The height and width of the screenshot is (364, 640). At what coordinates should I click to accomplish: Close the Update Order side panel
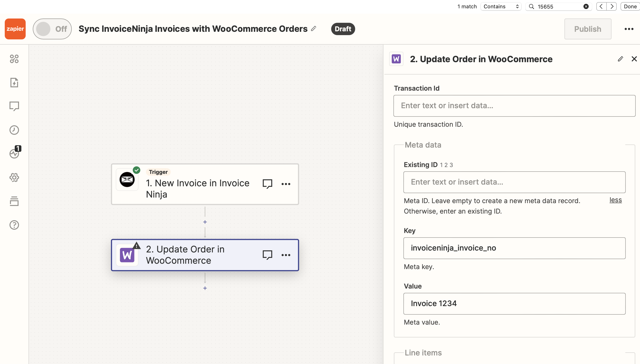(634, 59)
